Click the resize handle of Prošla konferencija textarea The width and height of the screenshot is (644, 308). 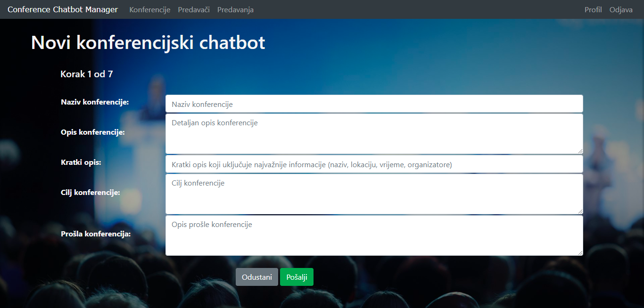(580, 252)
